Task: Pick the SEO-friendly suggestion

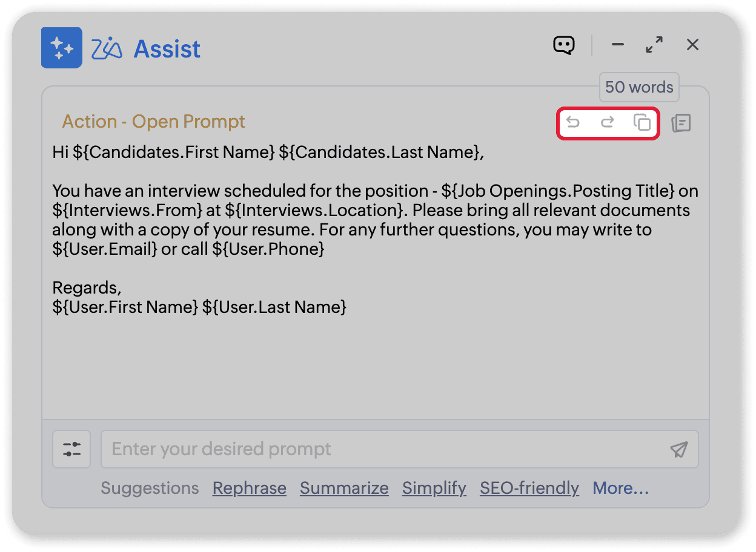Action: coord(529,488)
